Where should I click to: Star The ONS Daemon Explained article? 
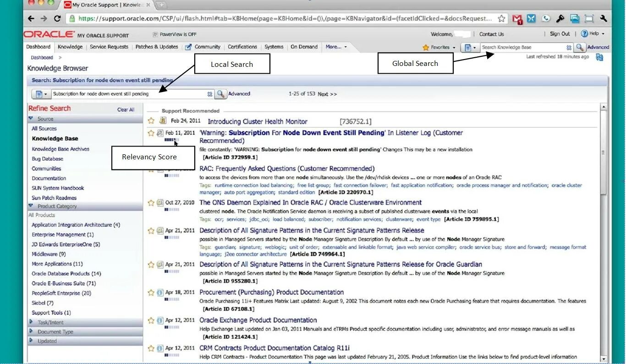coord(151,202)
